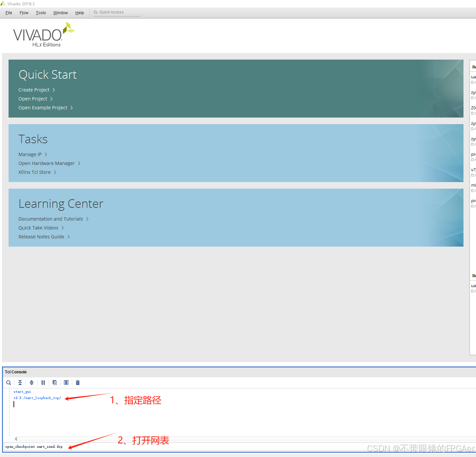Open the Help menu
The height and width of the screenshot is (457, 476).
tap(80, 13)
